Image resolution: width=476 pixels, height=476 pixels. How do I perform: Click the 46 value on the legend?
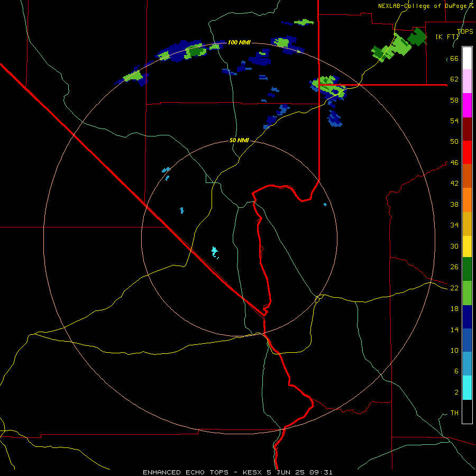click(x=454, y=163)
